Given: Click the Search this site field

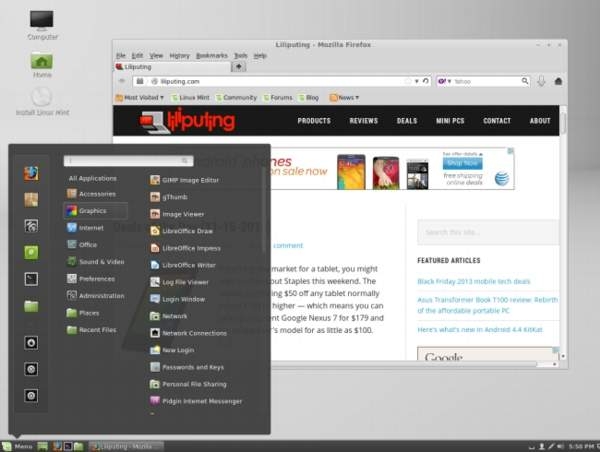Looking at the screenshot, I should (488, 232).
